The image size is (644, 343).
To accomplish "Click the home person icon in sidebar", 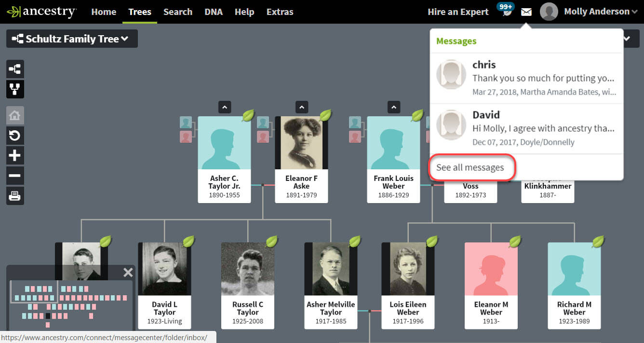I will 15,115.
